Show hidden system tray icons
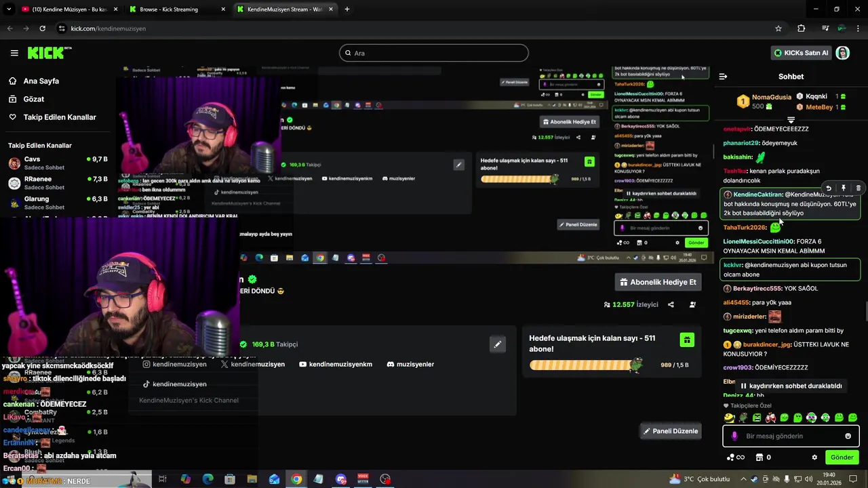Viewport: 868px width, 488px height. pos(743,479)
